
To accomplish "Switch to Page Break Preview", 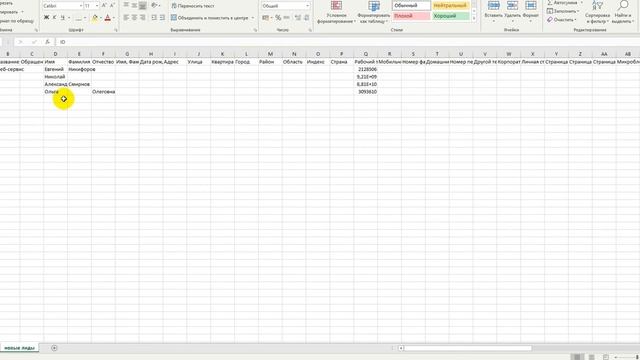I will coord(606,357).
